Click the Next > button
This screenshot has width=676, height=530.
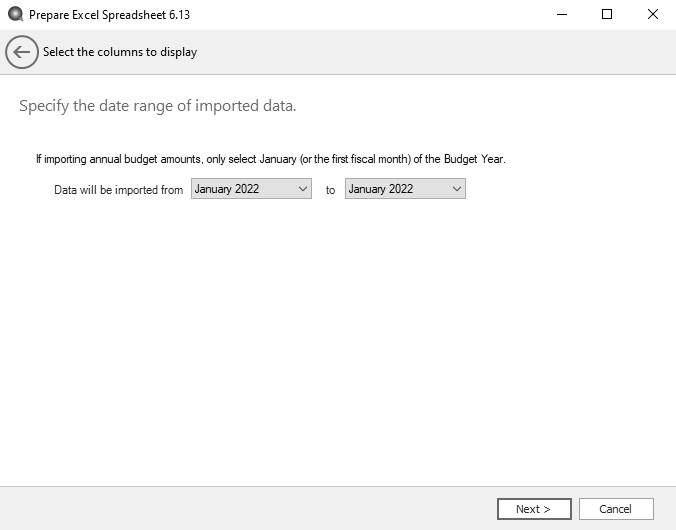[534, 509]
